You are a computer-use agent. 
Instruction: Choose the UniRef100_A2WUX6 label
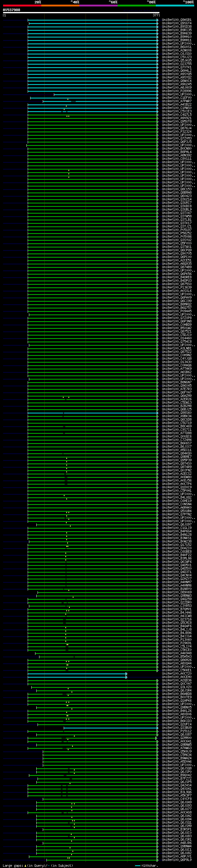[177, 50]
